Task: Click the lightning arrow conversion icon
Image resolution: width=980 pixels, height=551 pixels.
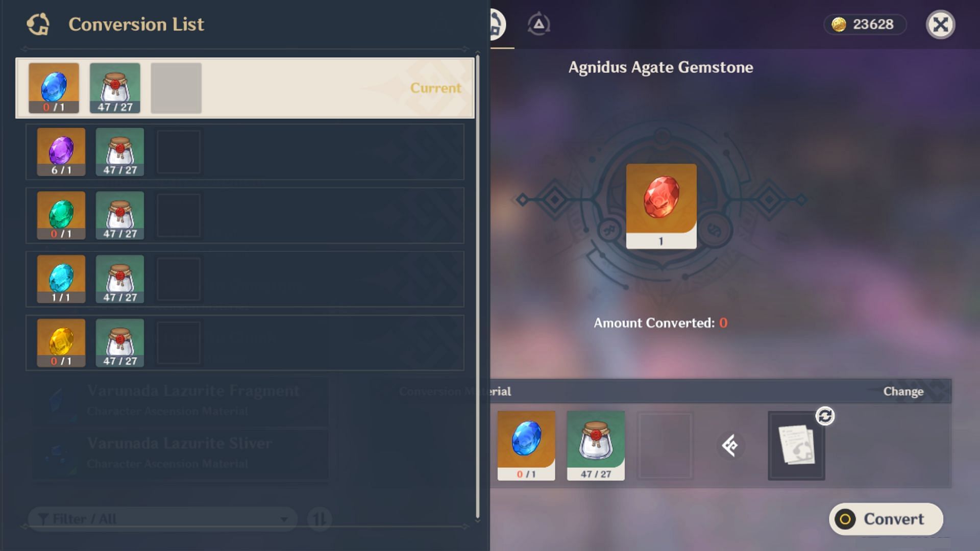Action: 729,445
